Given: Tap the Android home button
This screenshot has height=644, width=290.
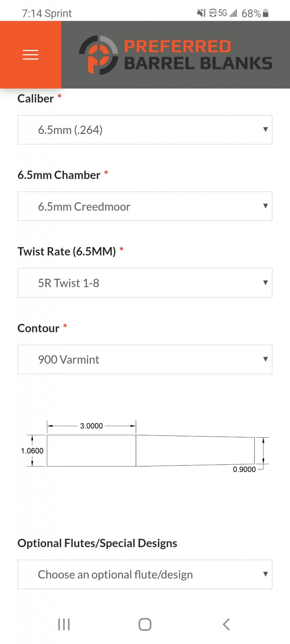Looking at the screenshot, I should pyautogui.click(x=145, y=624).
